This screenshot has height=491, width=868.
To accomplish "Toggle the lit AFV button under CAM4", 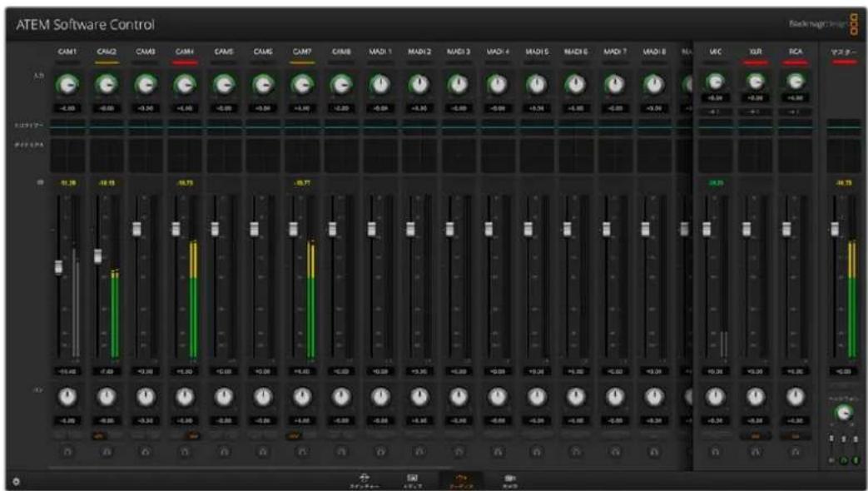I will 193,436.
